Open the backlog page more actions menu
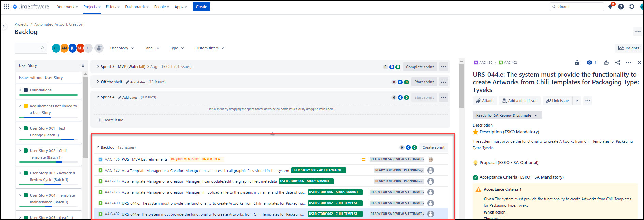644x220 pixels. click(x=638, y=32)
